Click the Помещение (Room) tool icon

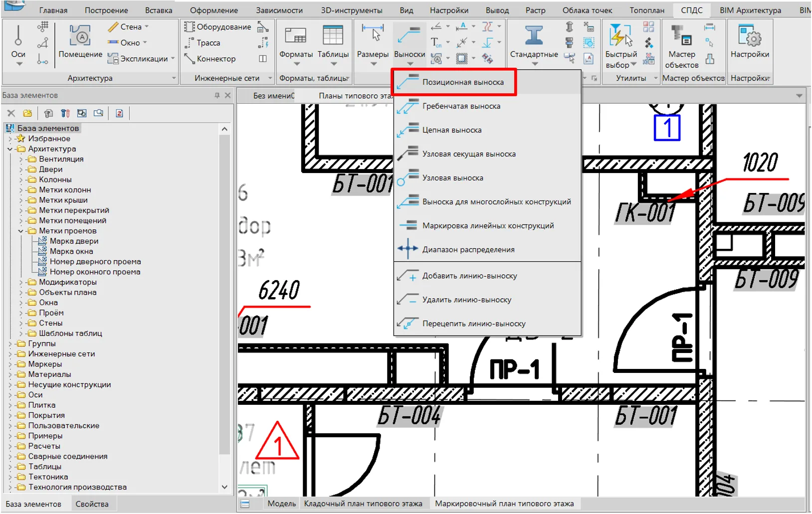click(x=80, y=37)
